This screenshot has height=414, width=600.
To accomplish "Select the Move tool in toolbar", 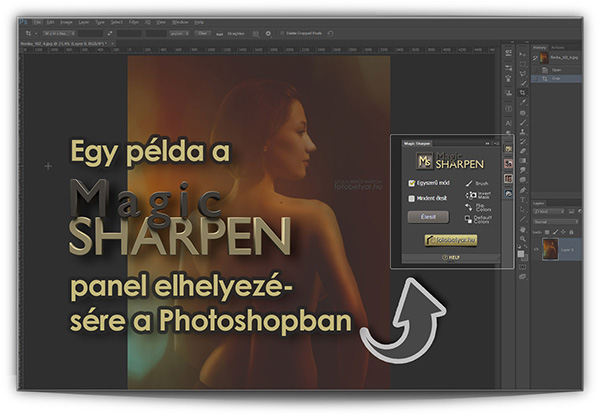I will [522, 54].
